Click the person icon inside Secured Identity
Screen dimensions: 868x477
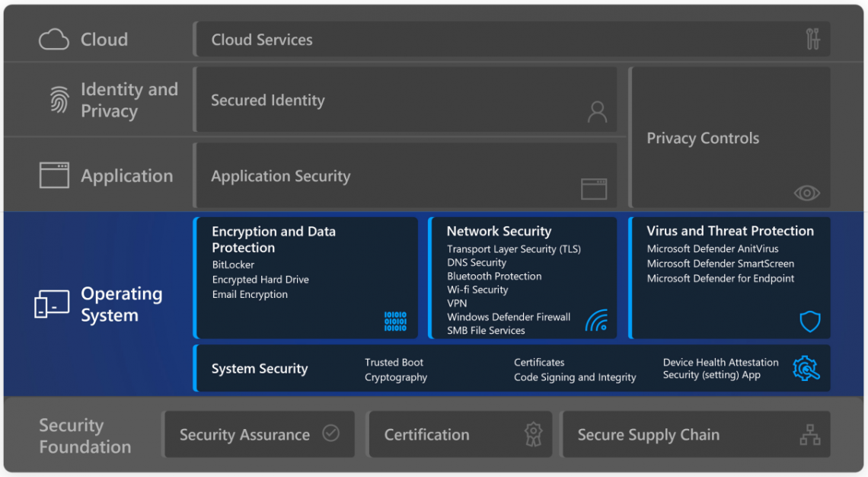tap(597, 111)
